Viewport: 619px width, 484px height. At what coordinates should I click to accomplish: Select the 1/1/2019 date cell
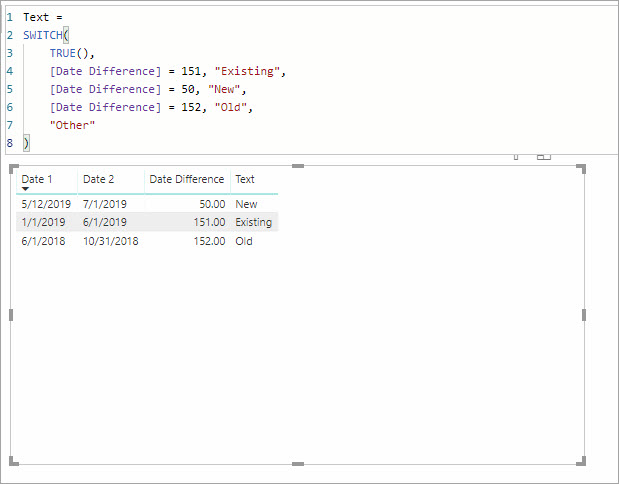43,222
